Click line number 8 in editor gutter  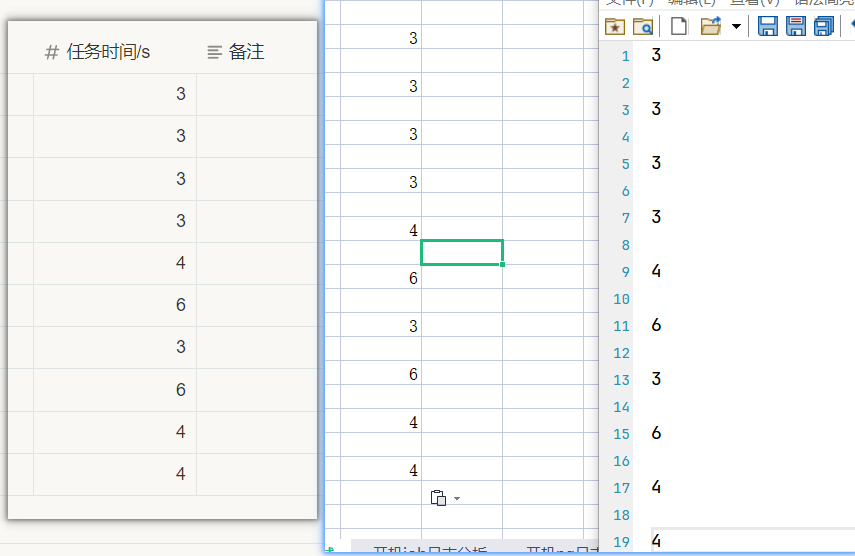coord(625,245)
